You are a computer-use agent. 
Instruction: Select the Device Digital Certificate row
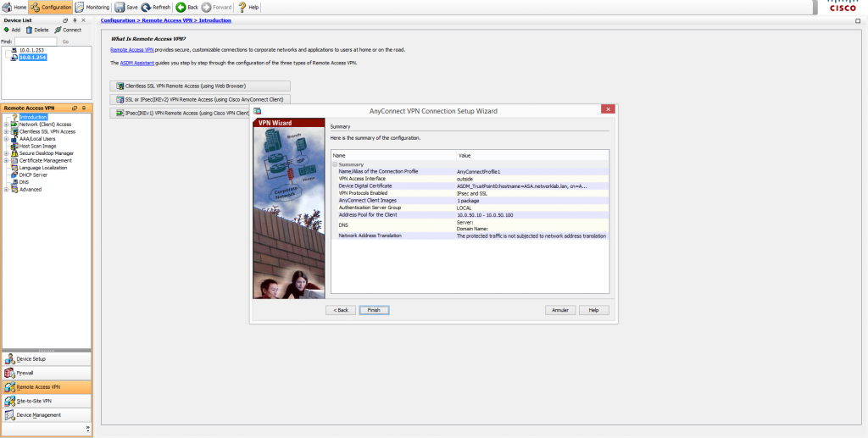pos(470,186)
